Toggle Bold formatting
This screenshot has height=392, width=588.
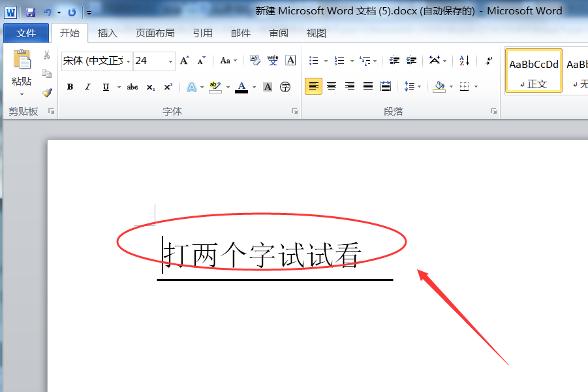coord(70,87)
